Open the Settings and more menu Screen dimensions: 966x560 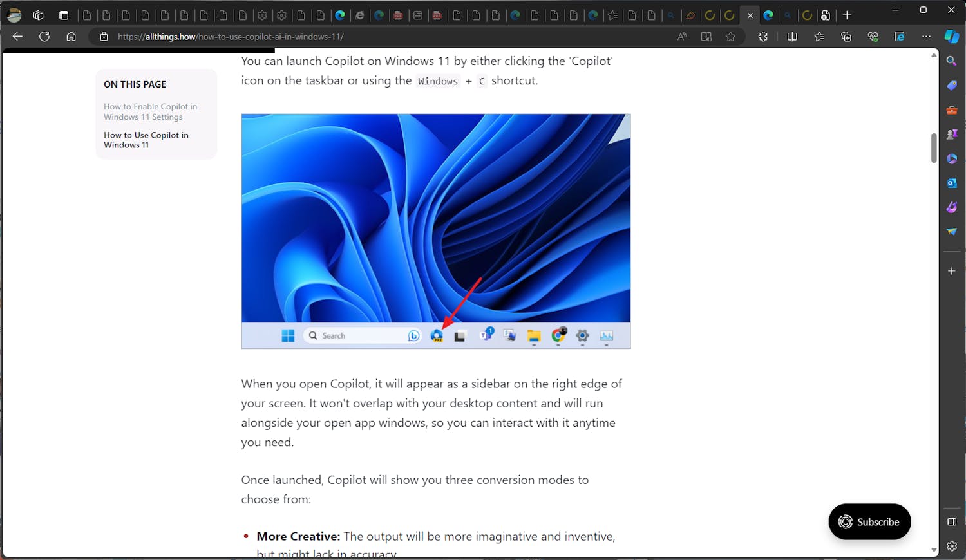coord(926,37)
